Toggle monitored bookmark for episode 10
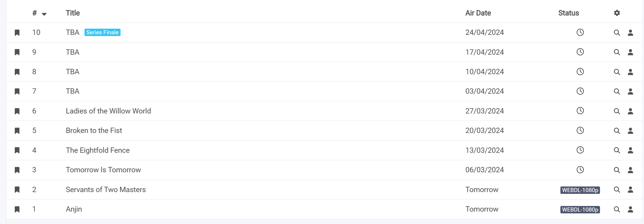644x224 pixels. 17,33
